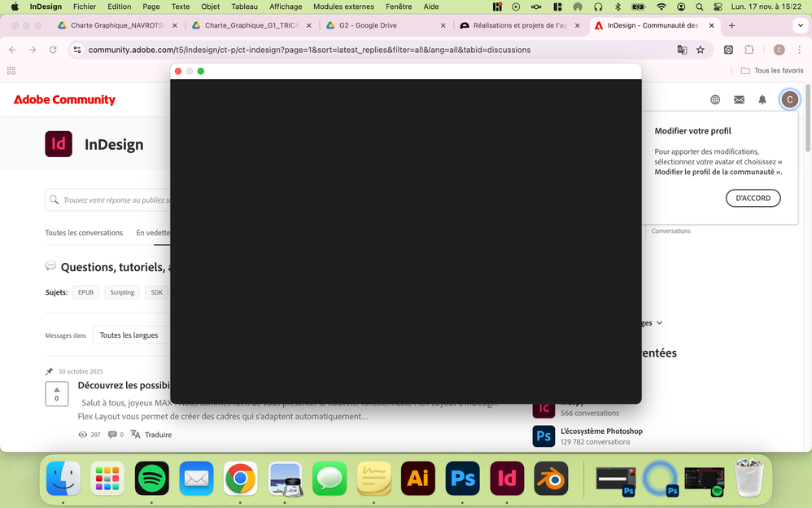The height and width of the screenshot is (508, 812).
Task: Select the Toutes les conversations tab
Action: pos(84,233)
